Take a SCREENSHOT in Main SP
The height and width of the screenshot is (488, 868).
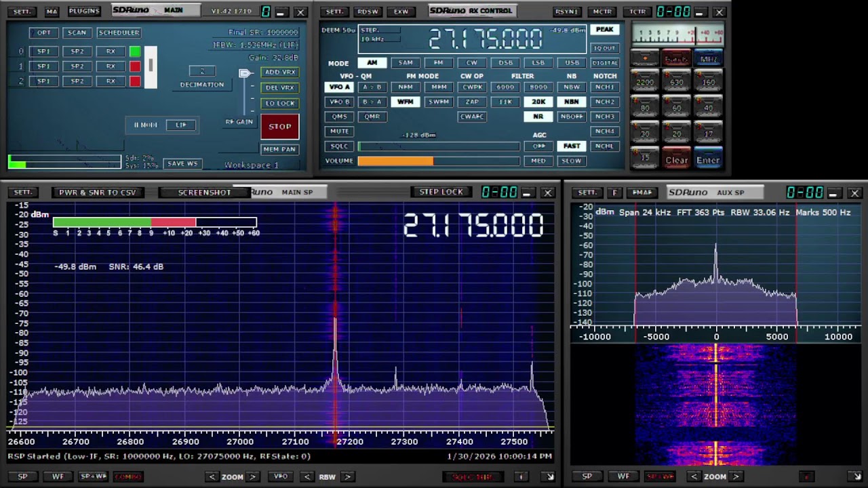pos(204,192)
